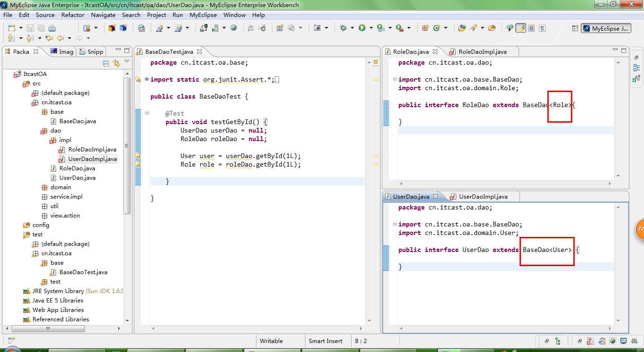Toggle Link with Editor in Package Explorer
Screen dimensions: 644x352
116,63
